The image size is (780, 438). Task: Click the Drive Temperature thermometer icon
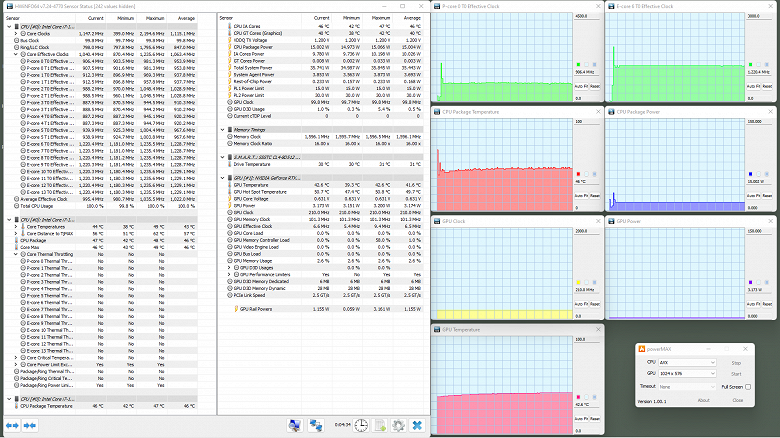click(x=230, y=164)
